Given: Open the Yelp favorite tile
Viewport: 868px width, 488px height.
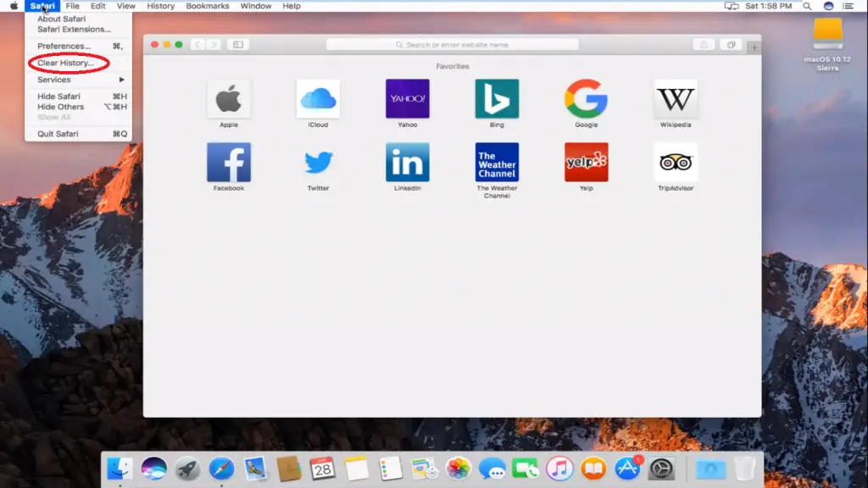Looking at the screenshot, I should point(587,162).
